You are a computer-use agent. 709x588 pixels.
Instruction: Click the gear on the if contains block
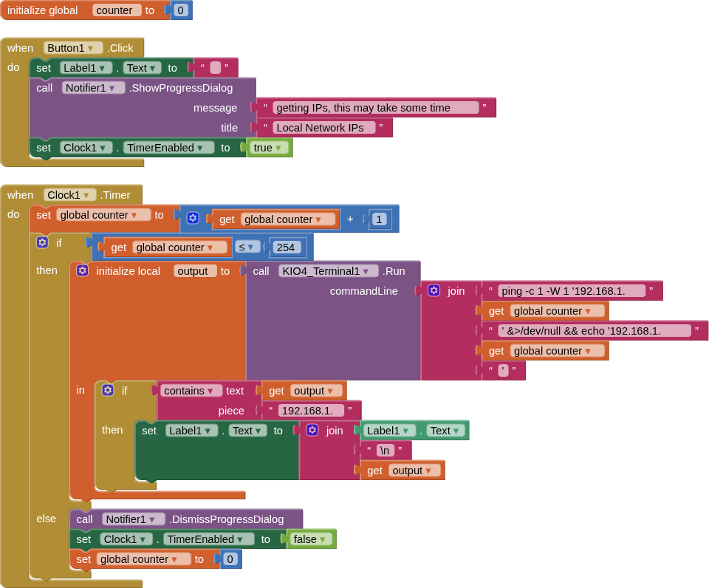tap(108, 390)
